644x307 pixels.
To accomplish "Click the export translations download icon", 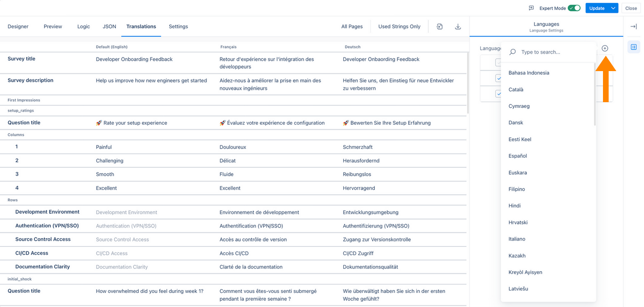I will click(458, 27).
